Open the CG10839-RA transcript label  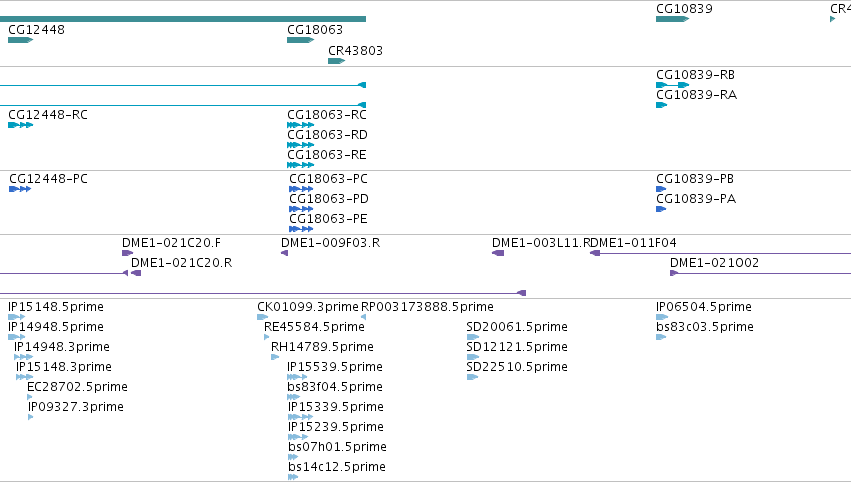click(x=696, y=95)
